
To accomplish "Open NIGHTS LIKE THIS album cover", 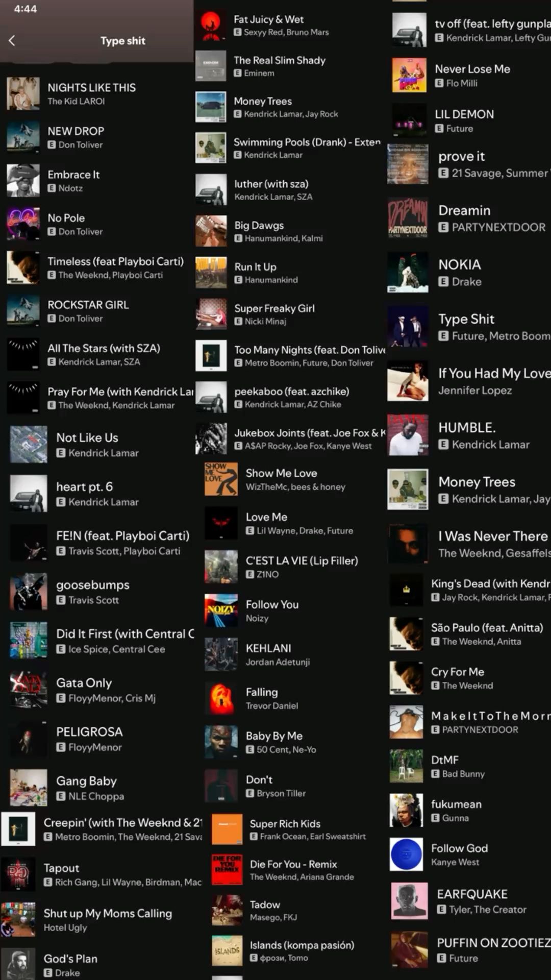I will point(23,94).
